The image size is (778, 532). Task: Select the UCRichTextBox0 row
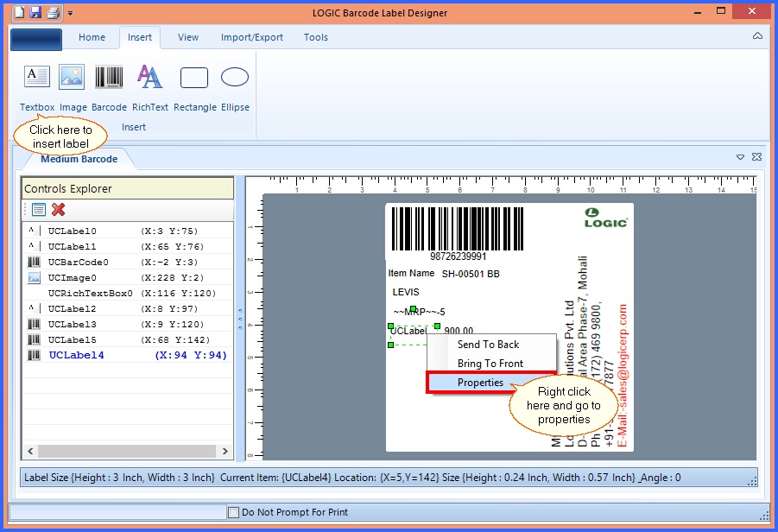(x=128, y=294)
